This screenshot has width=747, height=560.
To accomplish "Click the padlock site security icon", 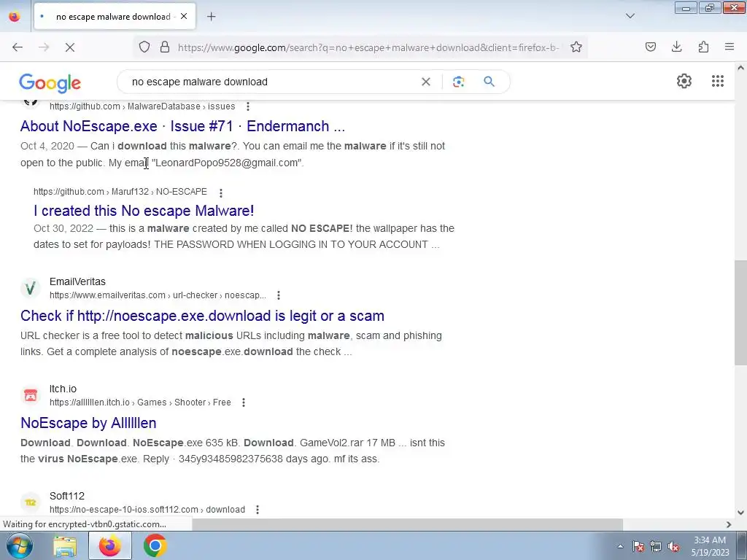I will click(165, 47).
